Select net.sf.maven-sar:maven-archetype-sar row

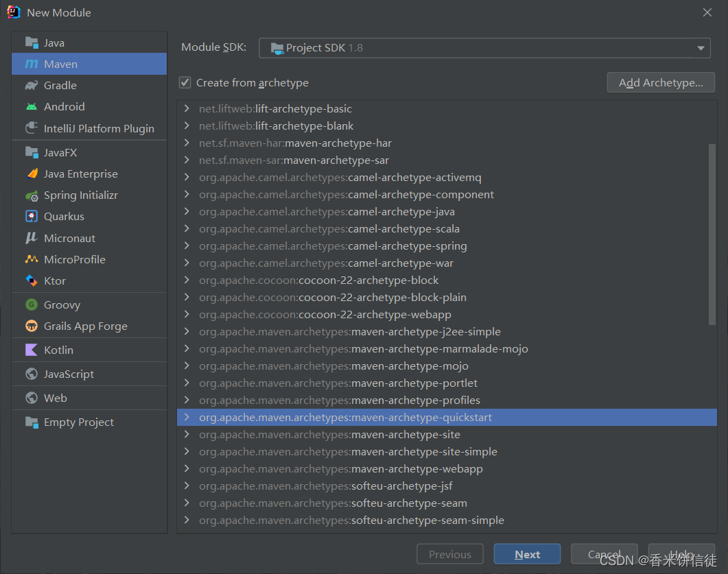(447, 160)
